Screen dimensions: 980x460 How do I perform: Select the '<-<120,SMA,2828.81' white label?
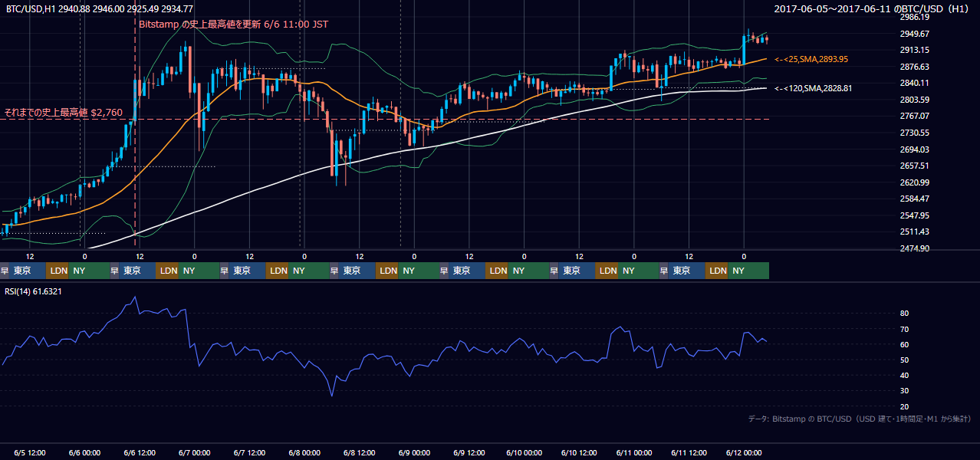[814, 89]
